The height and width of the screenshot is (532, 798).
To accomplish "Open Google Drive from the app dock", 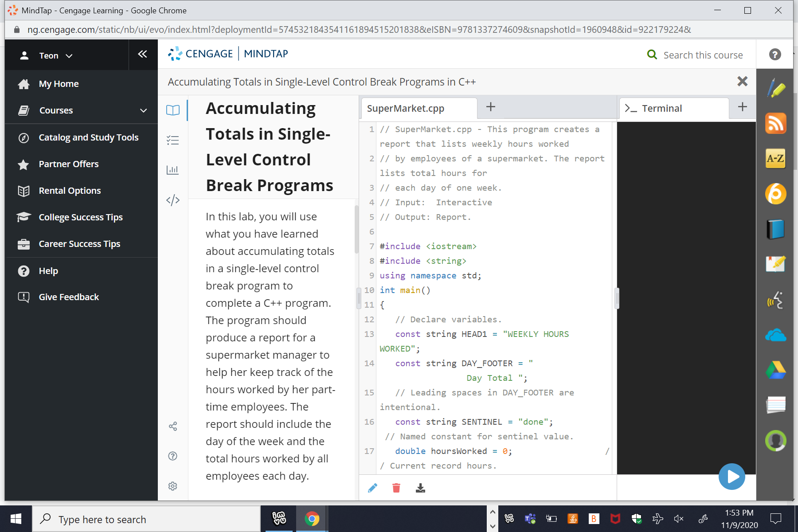I will tap(775, 370).
